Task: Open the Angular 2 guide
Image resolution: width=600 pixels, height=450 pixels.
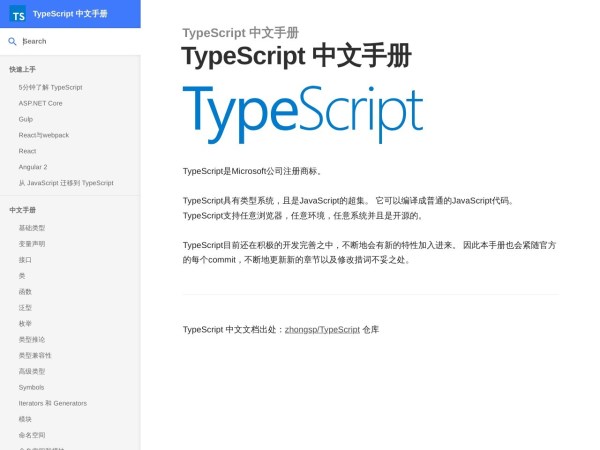Action: pos(33,167)
